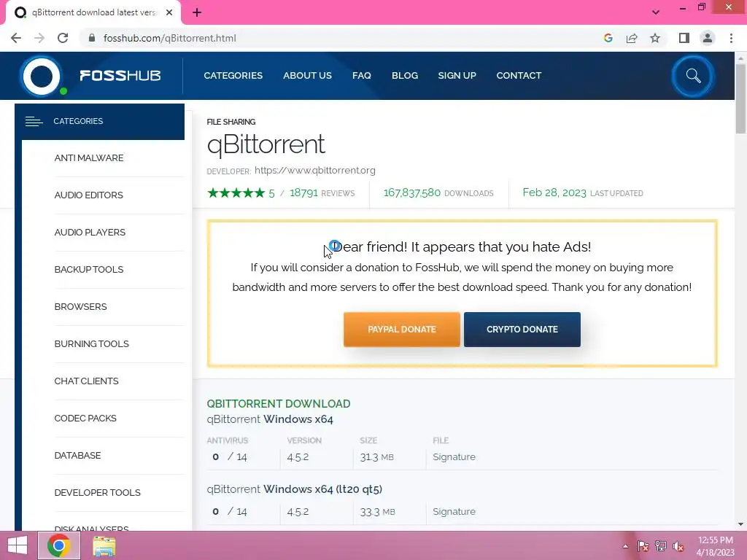Expand the tab search chevron
Image resolution: width=747 pixels, height=560 pixels.
click(656, 12)
